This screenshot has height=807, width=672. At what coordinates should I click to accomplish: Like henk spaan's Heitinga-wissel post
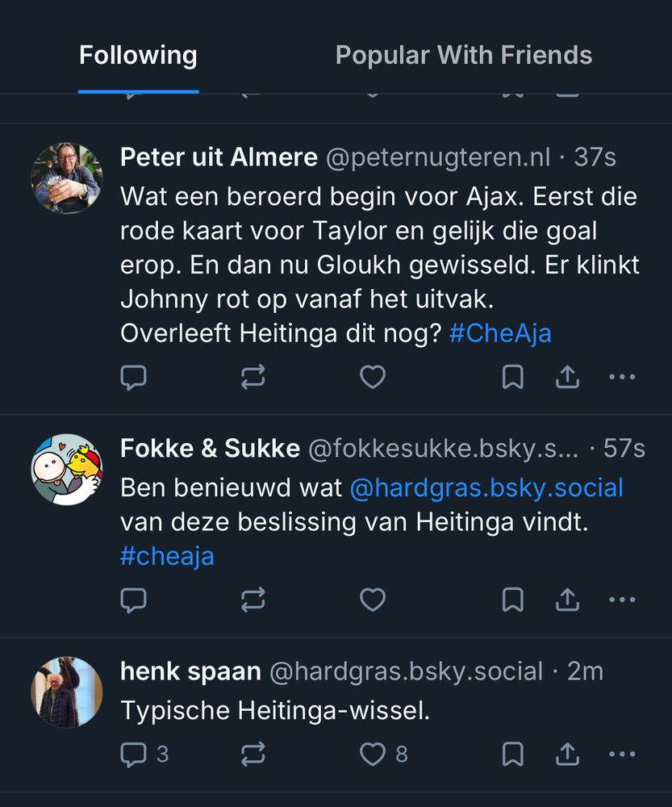click(x=382, y=755)
